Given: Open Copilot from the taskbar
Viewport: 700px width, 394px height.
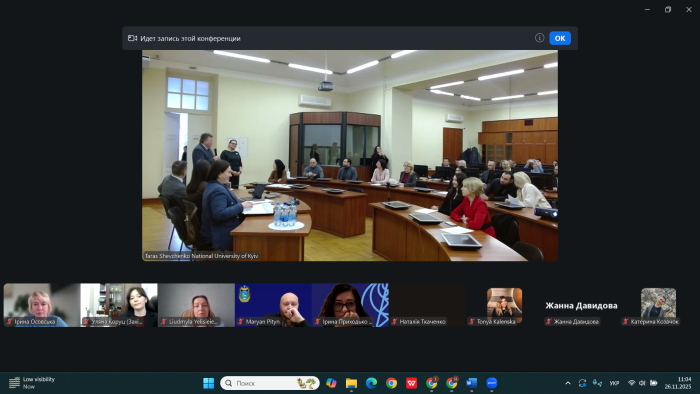Looking at the screenshot, I should pyautogui.click(x=331, y=383).
